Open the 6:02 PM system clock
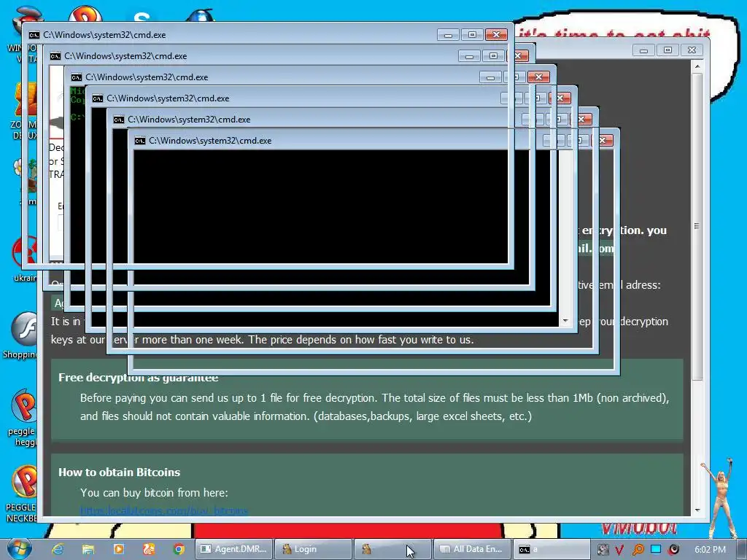Screen dimensions: 747x560 click(x=710, y=550)
